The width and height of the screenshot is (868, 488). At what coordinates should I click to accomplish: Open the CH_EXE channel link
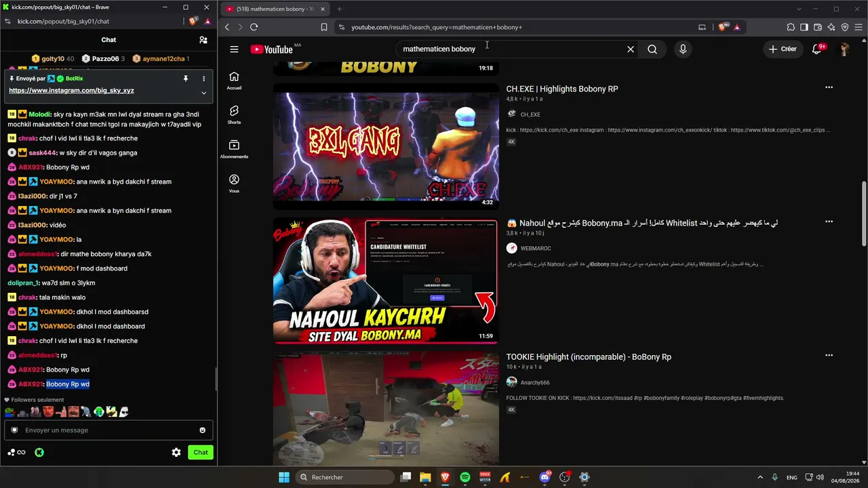(x=530, y=115)
